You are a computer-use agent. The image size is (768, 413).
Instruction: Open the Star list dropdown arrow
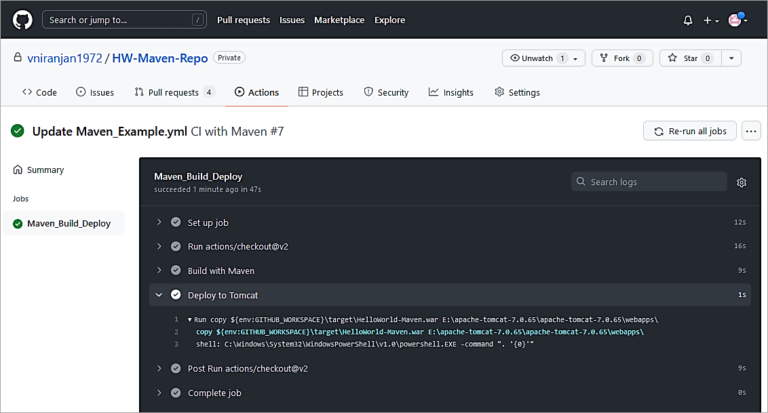(x=732, y=58)
